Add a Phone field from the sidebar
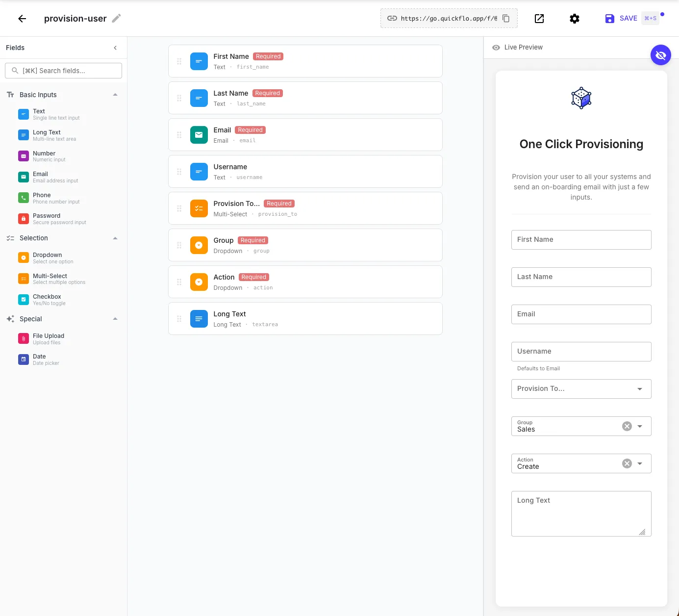The height and width of the screenshot is (616, 679). [24, 198]
